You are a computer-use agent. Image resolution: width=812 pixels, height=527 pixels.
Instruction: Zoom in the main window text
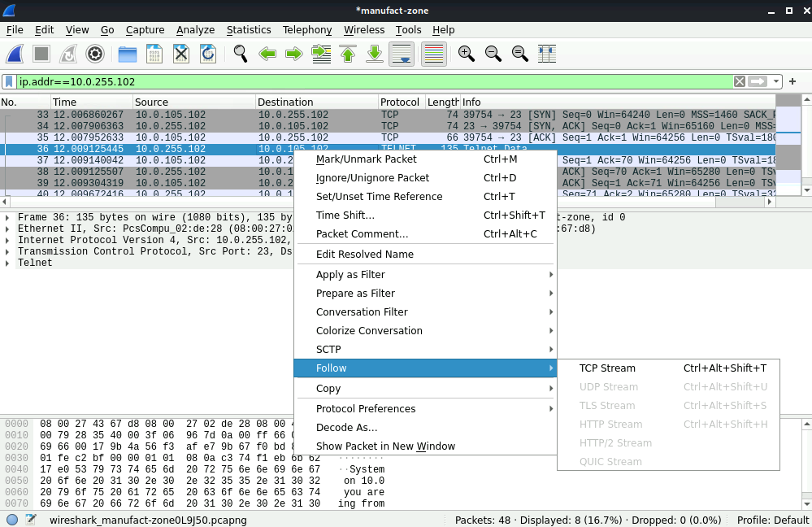[466, 54]
